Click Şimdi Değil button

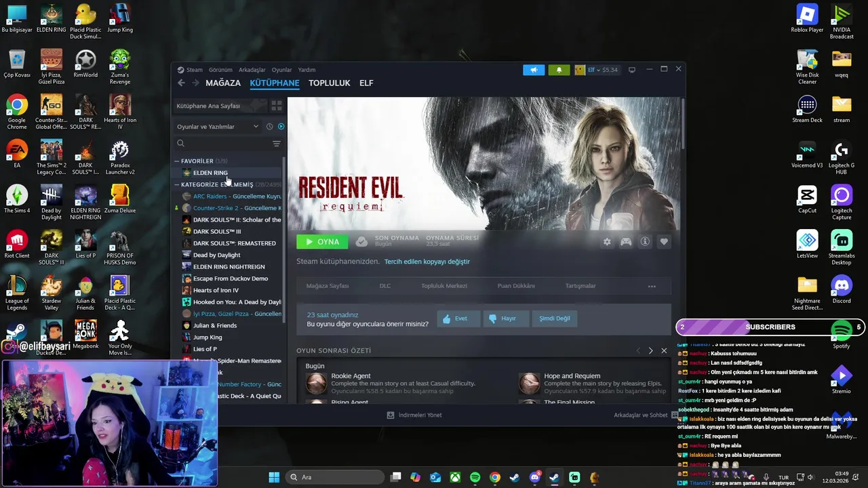(555, 319)
